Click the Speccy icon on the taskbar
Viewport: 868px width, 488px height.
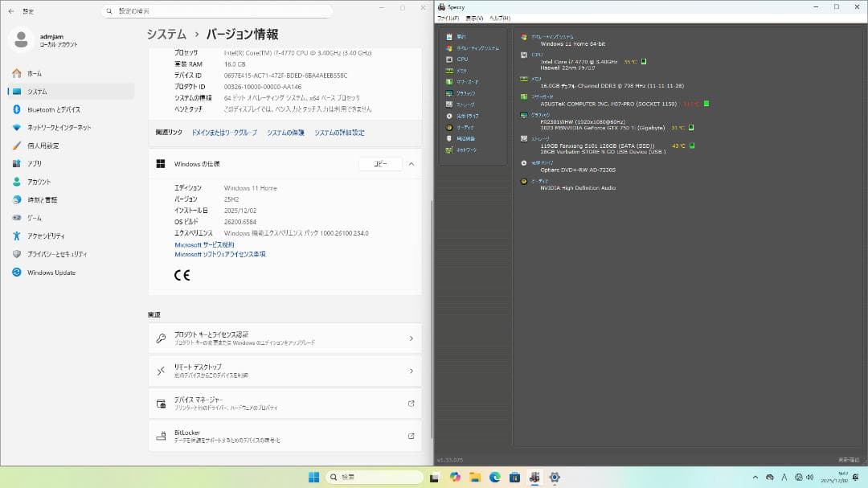tap(534, 477)
